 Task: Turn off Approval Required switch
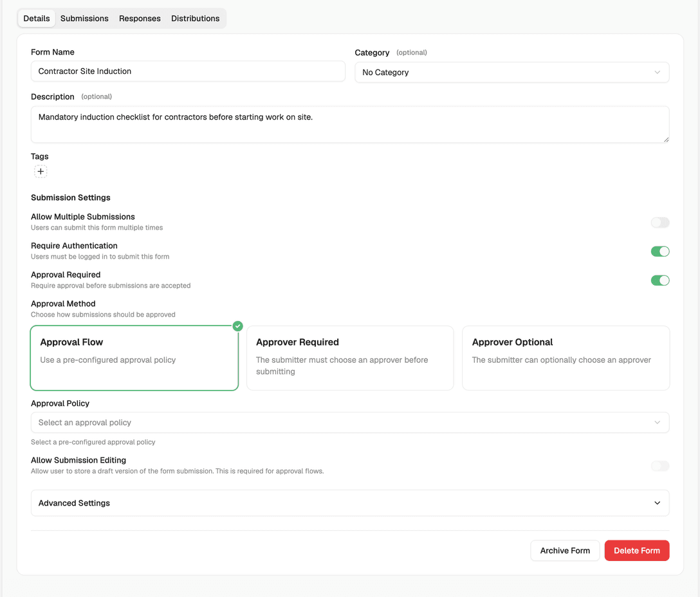[660, 280]
